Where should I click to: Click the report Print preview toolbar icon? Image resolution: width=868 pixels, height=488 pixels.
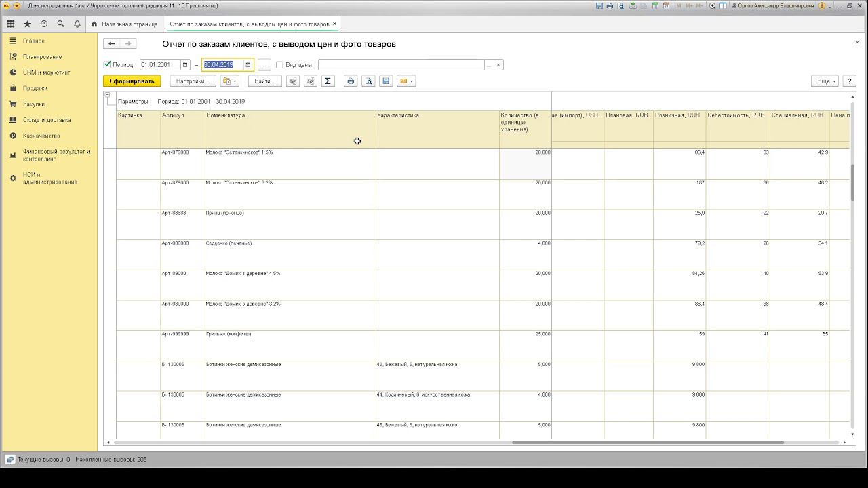[368, 81]
